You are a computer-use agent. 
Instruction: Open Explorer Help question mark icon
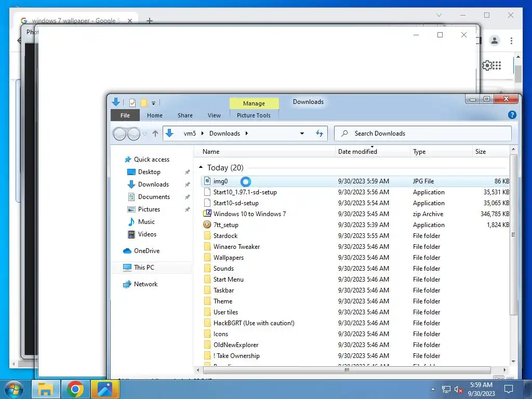pyautogui.click(x=512, y=115)
